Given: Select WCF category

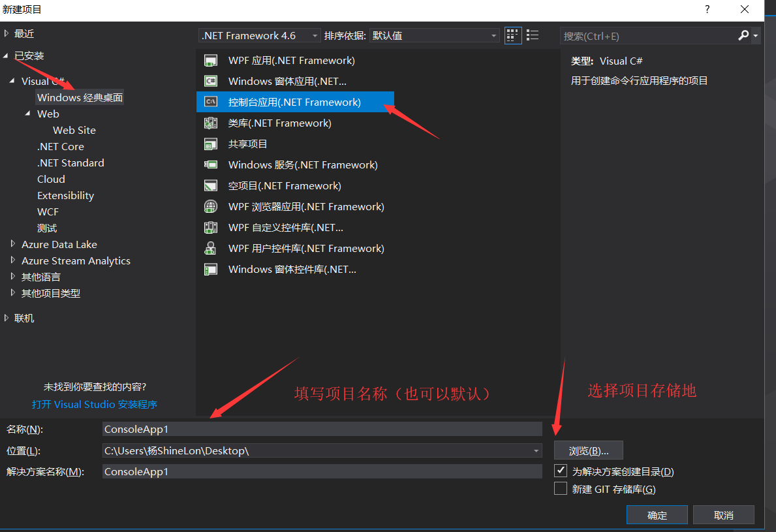Looking at the screenshot, I should 48,211.
